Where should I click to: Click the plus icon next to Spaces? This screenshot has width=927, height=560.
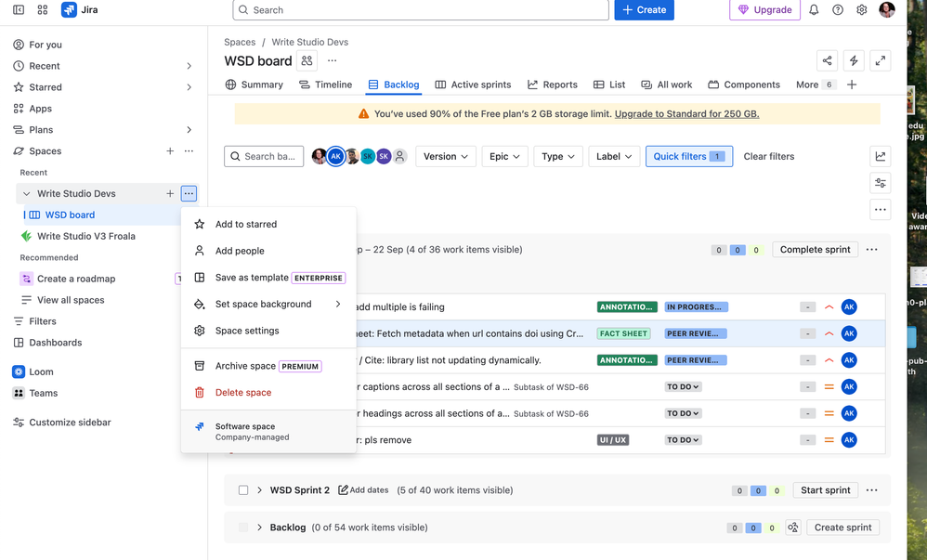[170, 150]
